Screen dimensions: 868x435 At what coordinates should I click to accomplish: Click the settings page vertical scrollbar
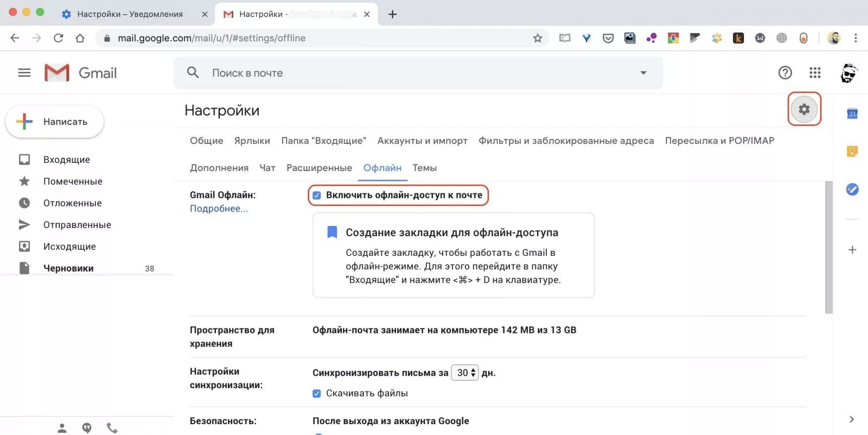(828, 247)
